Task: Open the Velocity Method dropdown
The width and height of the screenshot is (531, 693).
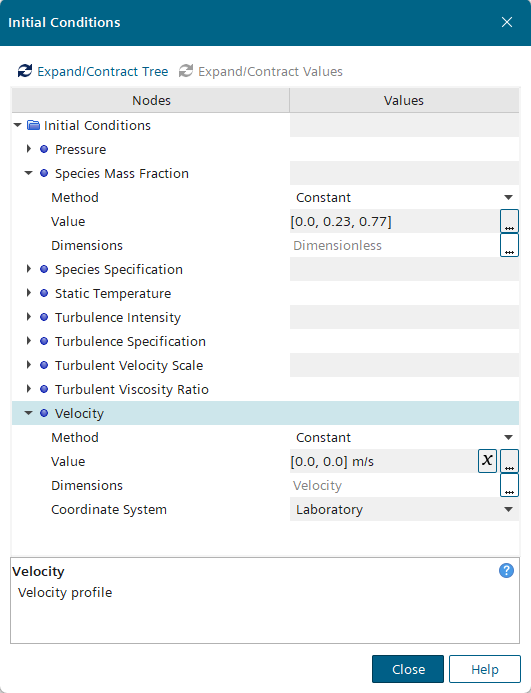Action: [404, 437]
